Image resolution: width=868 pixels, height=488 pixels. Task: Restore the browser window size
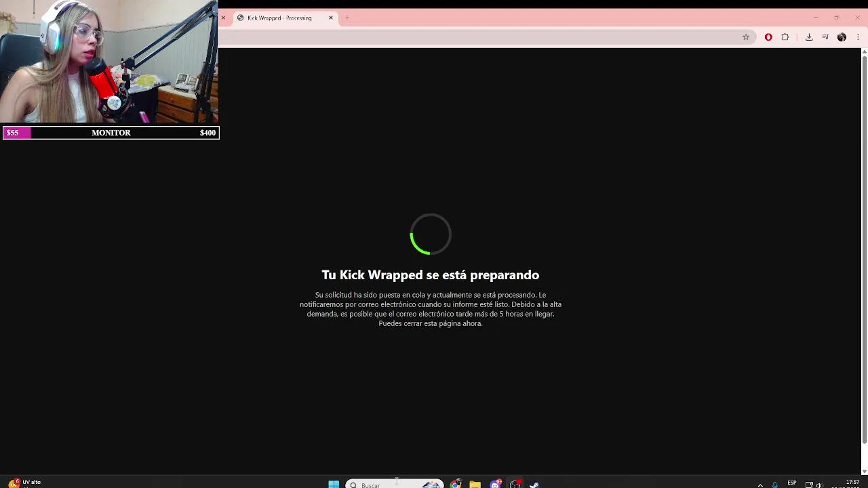point(837,18)
